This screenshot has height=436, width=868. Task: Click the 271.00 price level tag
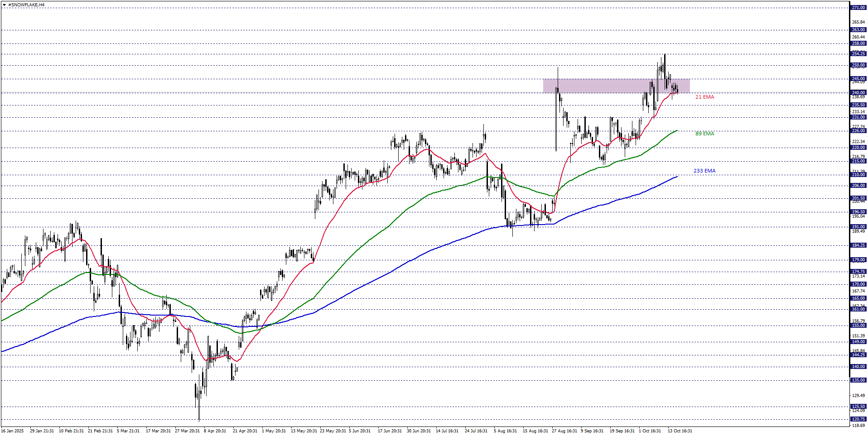(x=858, y=8)
